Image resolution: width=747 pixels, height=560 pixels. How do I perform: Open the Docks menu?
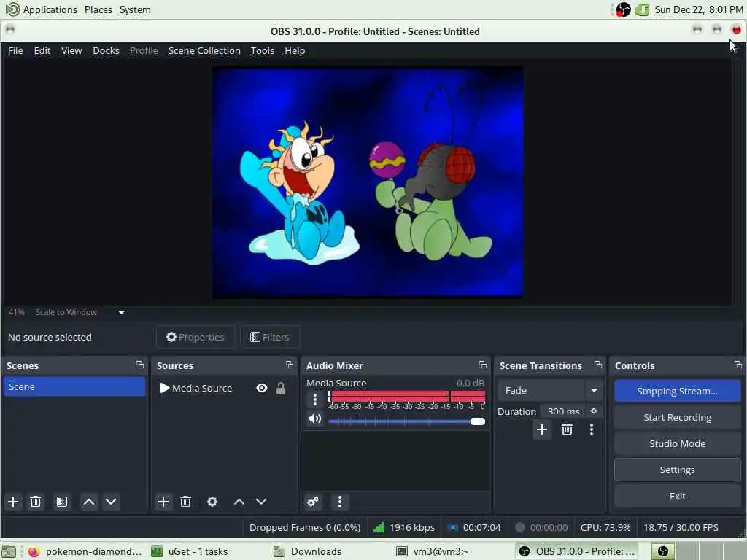[x=106, y=50]
